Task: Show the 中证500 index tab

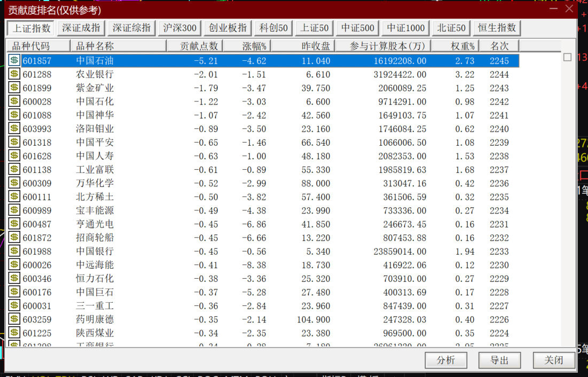Action: (x=358, y=28)
